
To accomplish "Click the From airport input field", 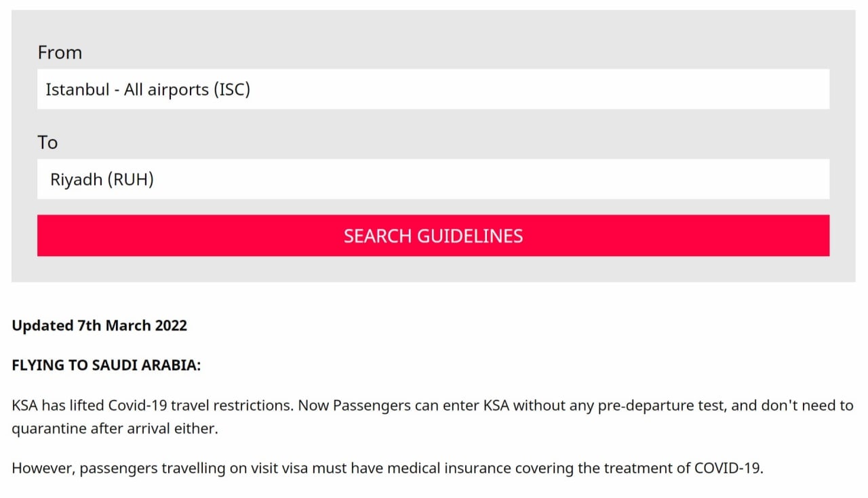I will [433, 89].
